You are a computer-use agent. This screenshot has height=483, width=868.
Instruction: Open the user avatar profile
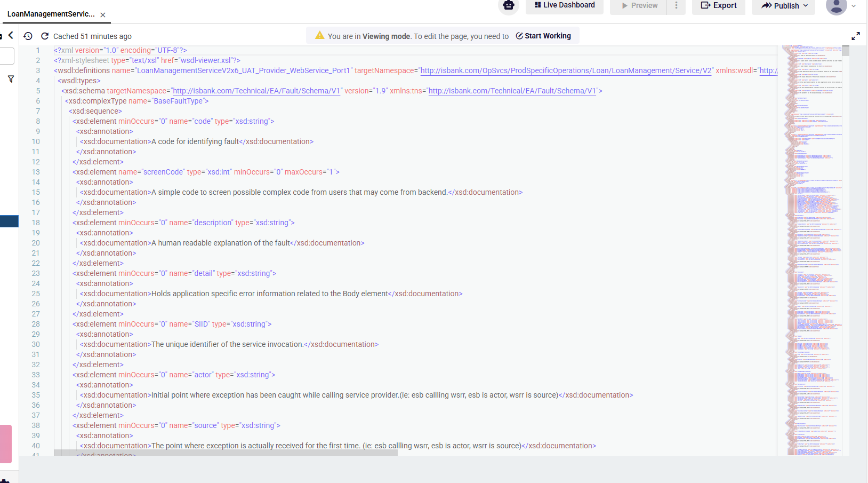[x=836, y=6]
